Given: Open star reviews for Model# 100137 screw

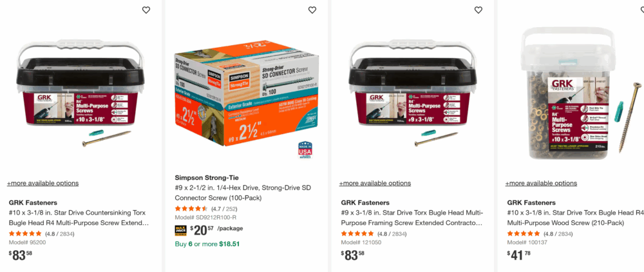Looking at the screenshot, I should (x=524, y=233).
